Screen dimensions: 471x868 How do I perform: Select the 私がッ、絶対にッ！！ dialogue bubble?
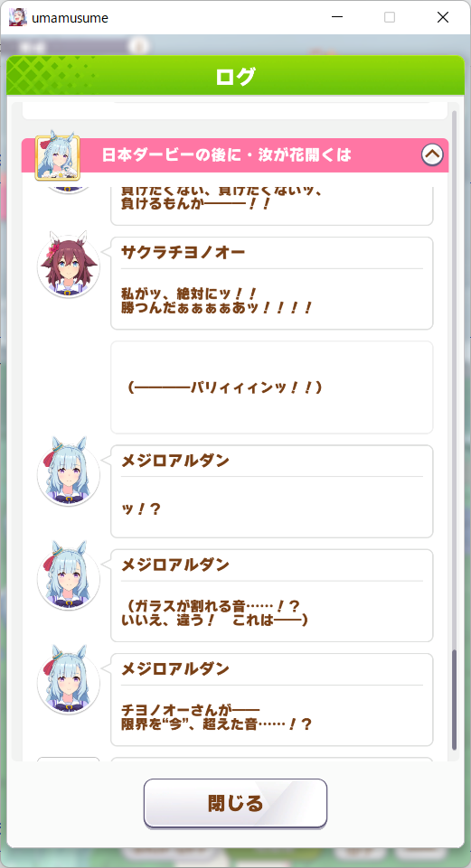271,284
